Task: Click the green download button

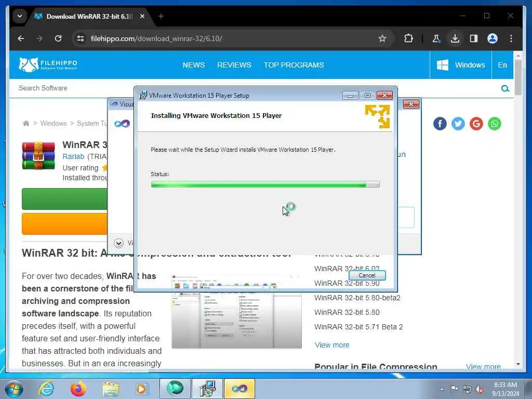Action: coord(64,199)
